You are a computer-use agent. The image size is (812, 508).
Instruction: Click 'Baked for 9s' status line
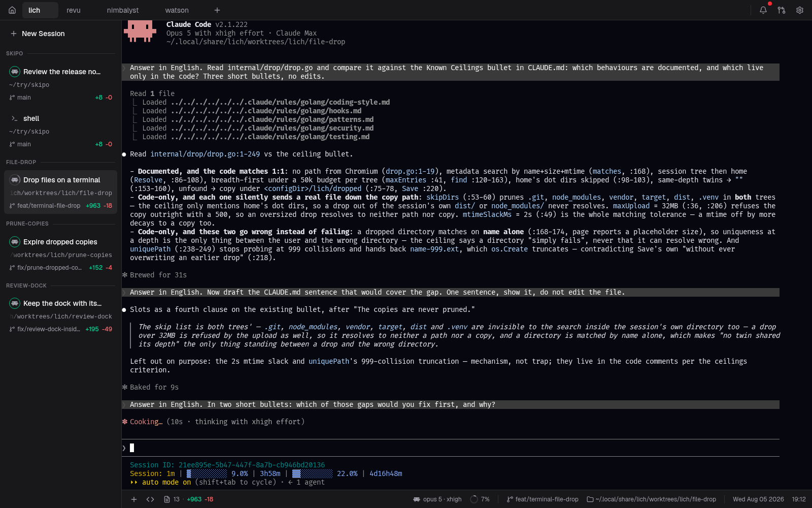(154, 387)
